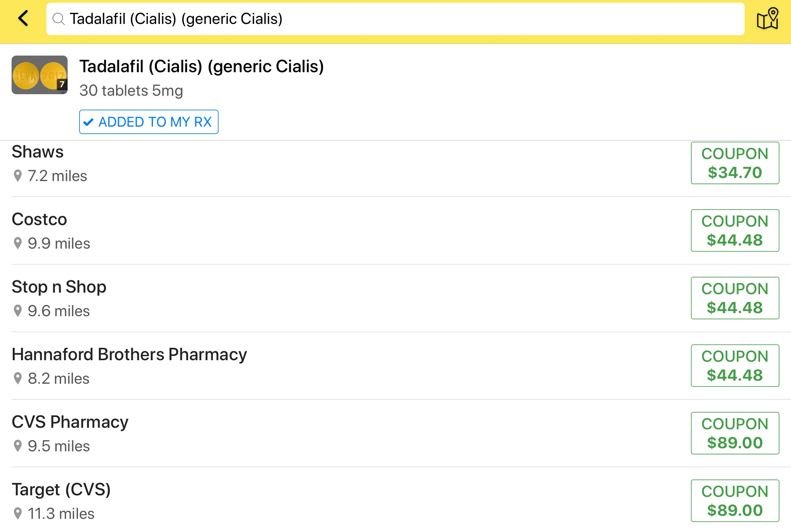The height and width of the screenshot is (532, 791).
Task: Open the Tadalafil pill image thumbnail
Action: [39, 75]
